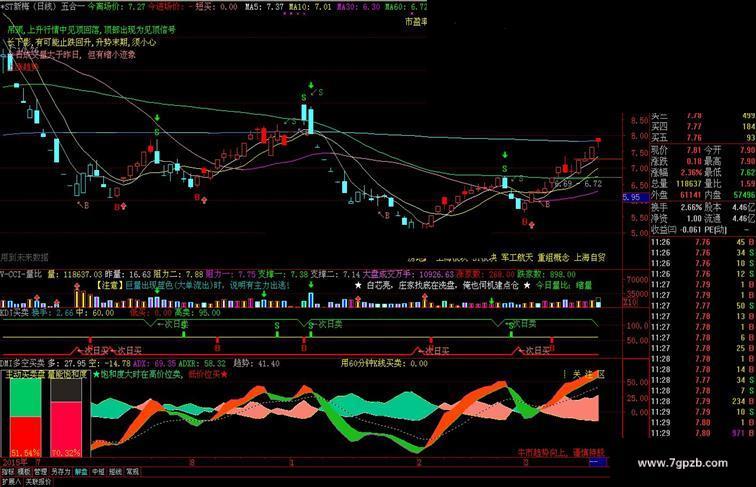Click the 重组概念 concept tag
Image resolution: width=756 pixels, height=487 pixels.
(x=553, y=257)
